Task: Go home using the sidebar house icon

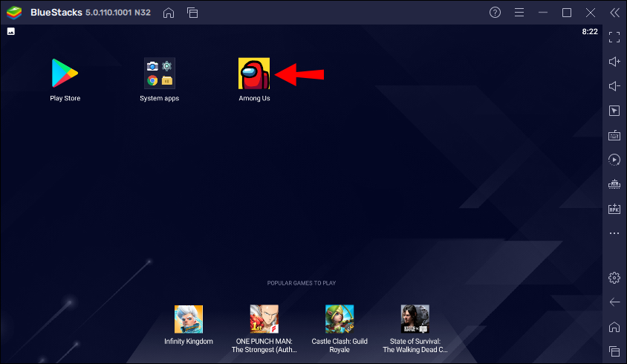Action: tap(614, 327)
